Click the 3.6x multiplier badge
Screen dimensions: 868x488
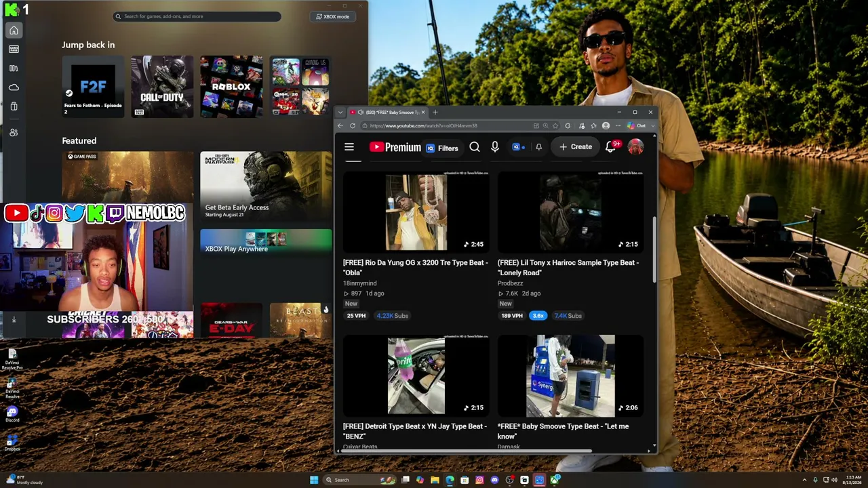pyautogui.click(x=538, y=316)
